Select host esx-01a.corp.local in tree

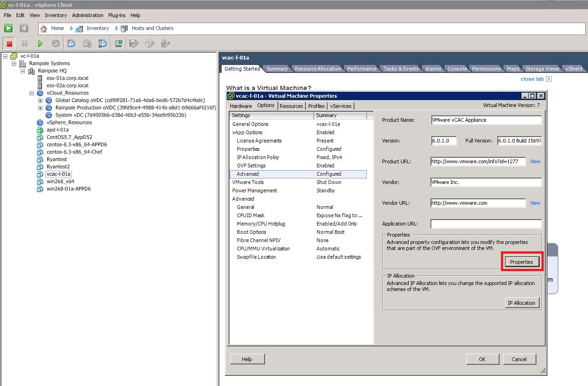[67, 78]
